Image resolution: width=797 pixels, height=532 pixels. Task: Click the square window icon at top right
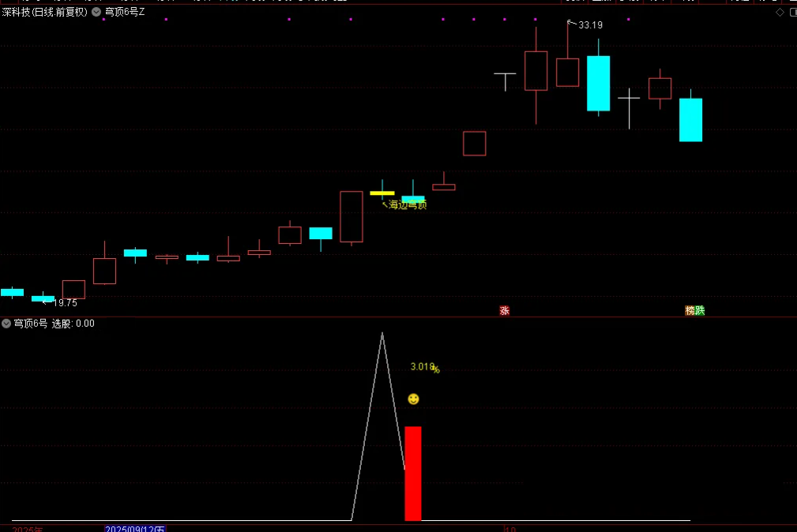click(x=793, y=12)
